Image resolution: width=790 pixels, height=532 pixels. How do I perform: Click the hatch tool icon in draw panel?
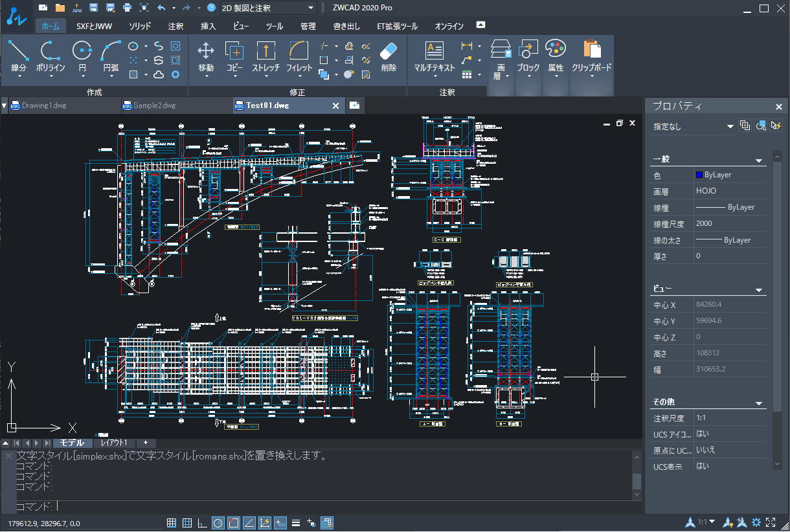click(x=133, y=74)
